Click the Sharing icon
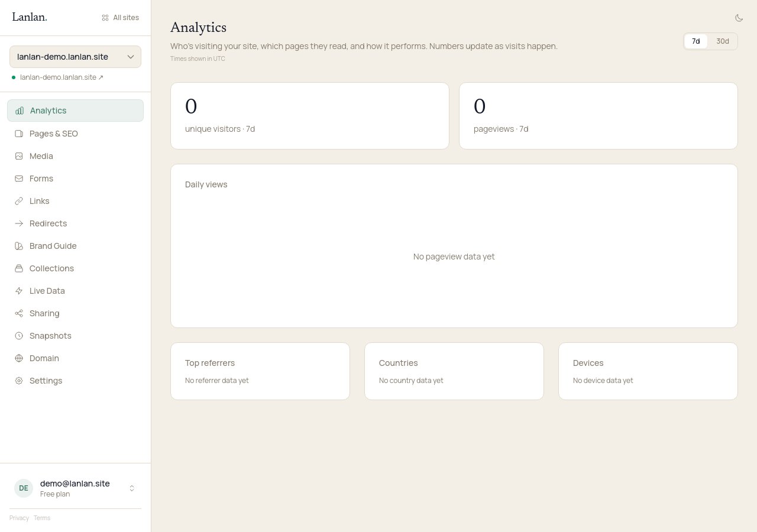Viewport: 757px width, 532px height. point(19,313)
